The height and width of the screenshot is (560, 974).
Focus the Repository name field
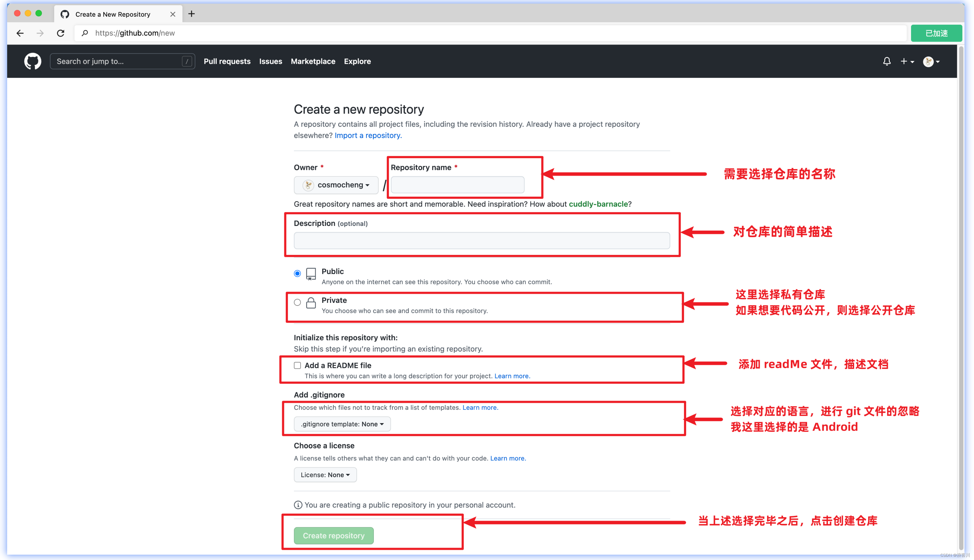(x=458, y=185)
